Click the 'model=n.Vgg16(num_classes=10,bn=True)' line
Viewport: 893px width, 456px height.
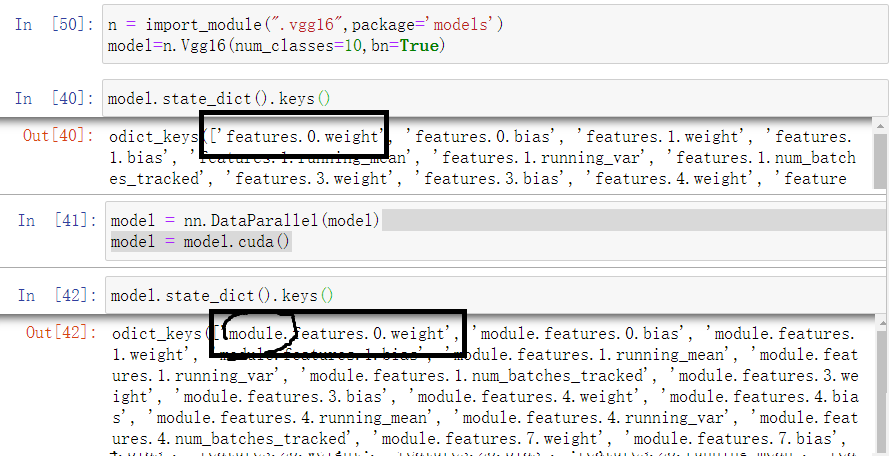pyautogui.click(x=276, y=46)
